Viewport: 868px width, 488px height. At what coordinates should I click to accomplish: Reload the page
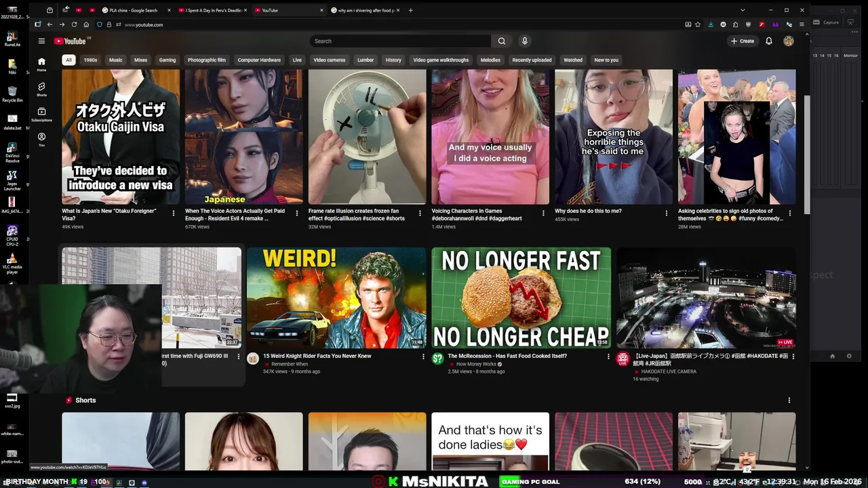(74, 24)
